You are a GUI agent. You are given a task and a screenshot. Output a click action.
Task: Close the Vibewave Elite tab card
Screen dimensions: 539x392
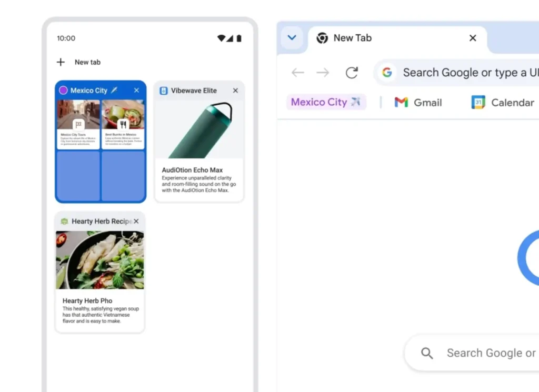tap(235, 91)
